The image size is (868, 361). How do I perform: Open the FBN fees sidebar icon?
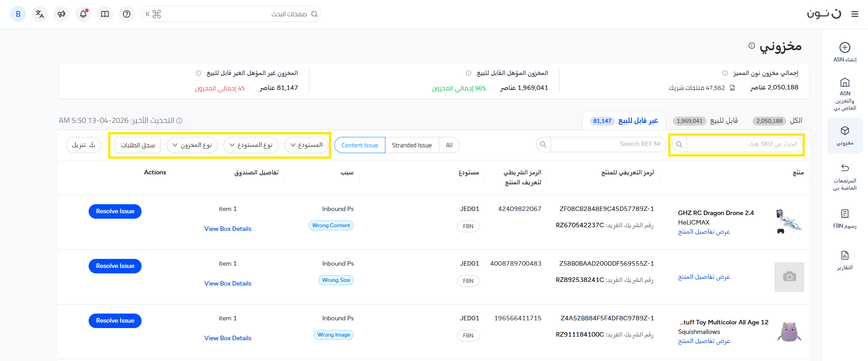(x=844, y=214)
